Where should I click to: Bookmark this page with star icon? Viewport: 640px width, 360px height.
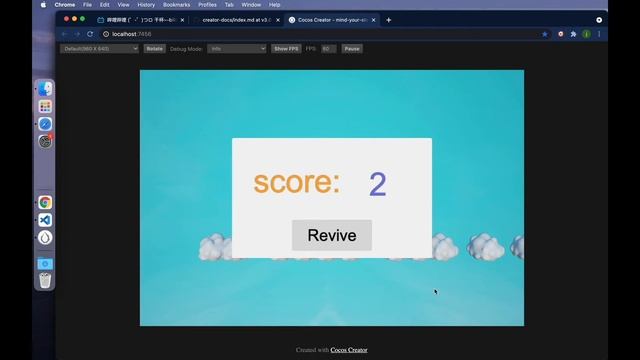coord(544,34)
